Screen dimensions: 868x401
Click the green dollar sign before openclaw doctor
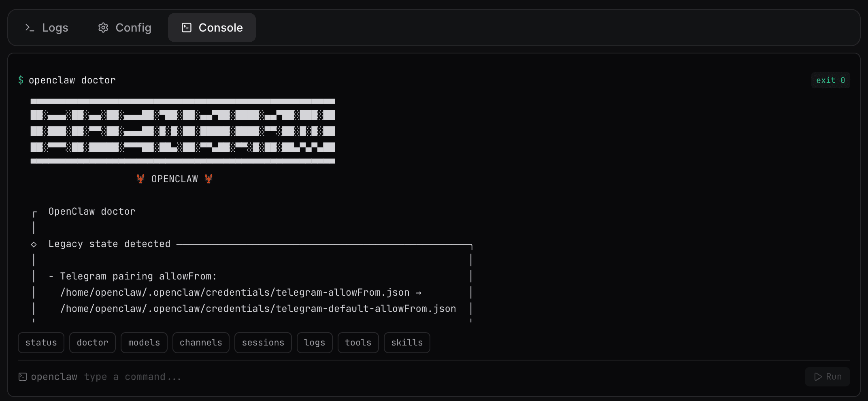[x=21, y=80]
